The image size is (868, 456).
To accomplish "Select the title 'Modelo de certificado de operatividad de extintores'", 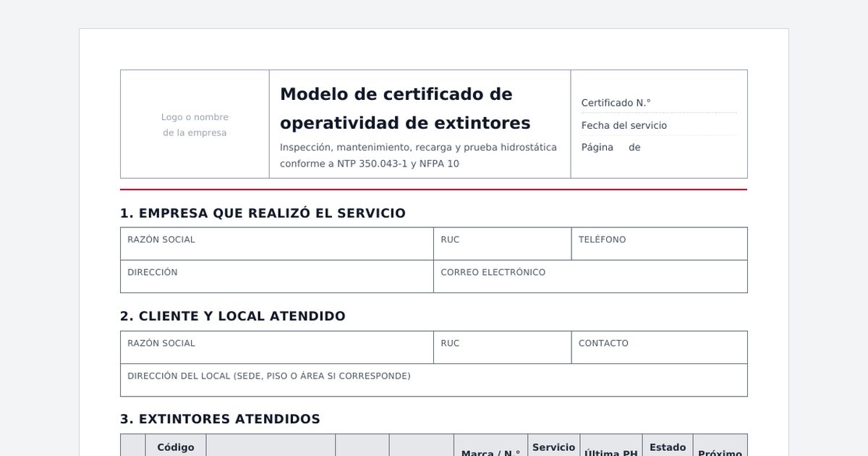I will coord(405,109).
